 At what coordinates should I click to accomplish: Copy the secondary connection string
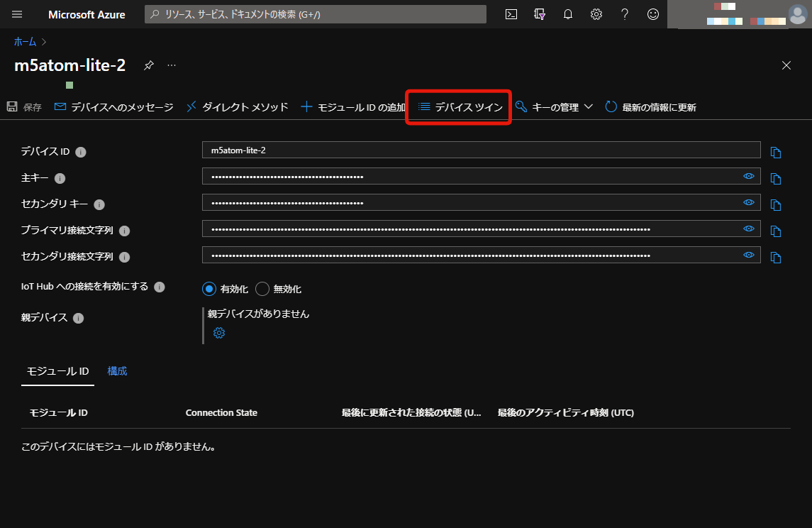coord(775,258)
